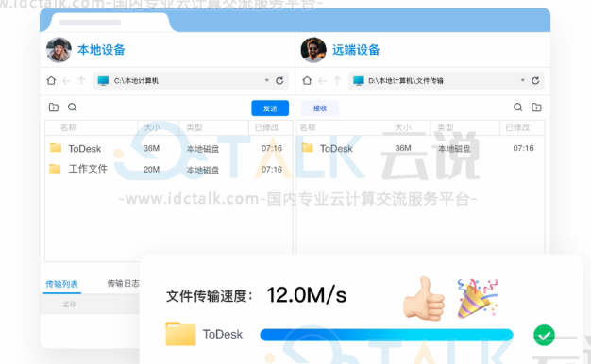Go back in the remote device panel

322,80
